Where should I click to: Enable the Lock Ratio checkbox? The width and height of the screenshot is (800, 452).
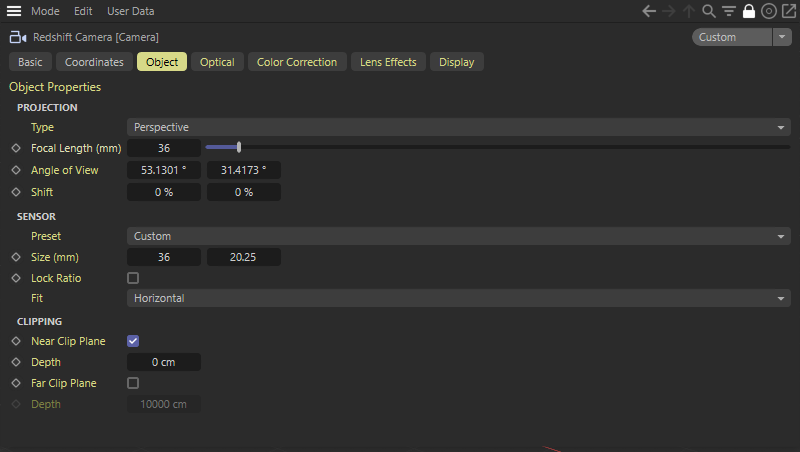click(133, 278)
